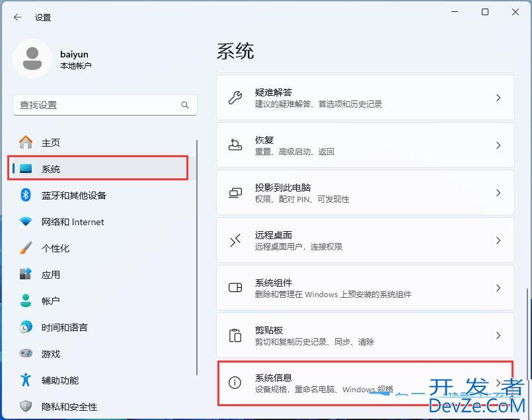The height and width of the screenshot is (420, 532).
Task: Click the 剪贴板 clipboard icon
Action: tap(235, 335)
